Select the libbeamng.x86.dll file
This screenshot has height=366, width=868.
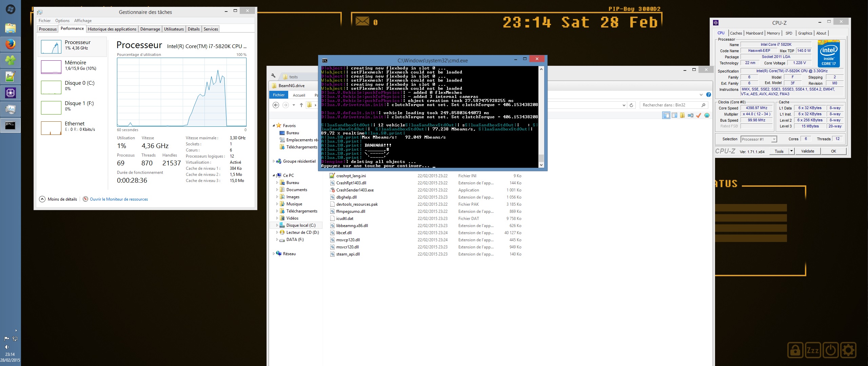click(x=352, y=226)
